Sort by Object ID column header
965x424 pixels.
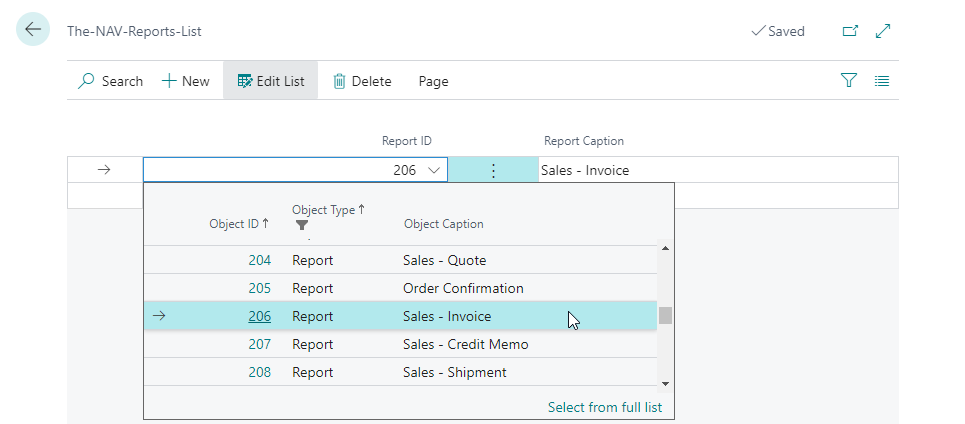[238, 224]
